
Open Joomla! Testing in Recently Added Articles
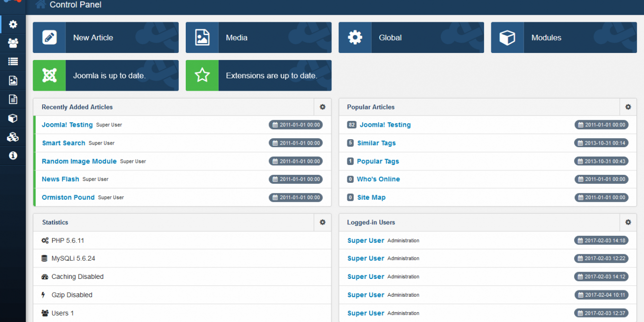(x=67, y=125)
